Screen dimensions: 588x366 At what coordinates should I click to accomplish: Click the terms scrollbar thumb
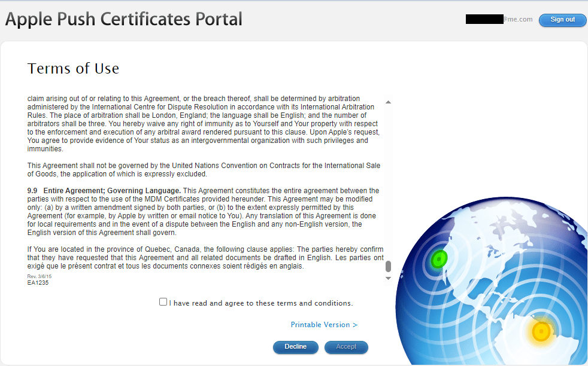click(x=388, y=266)
